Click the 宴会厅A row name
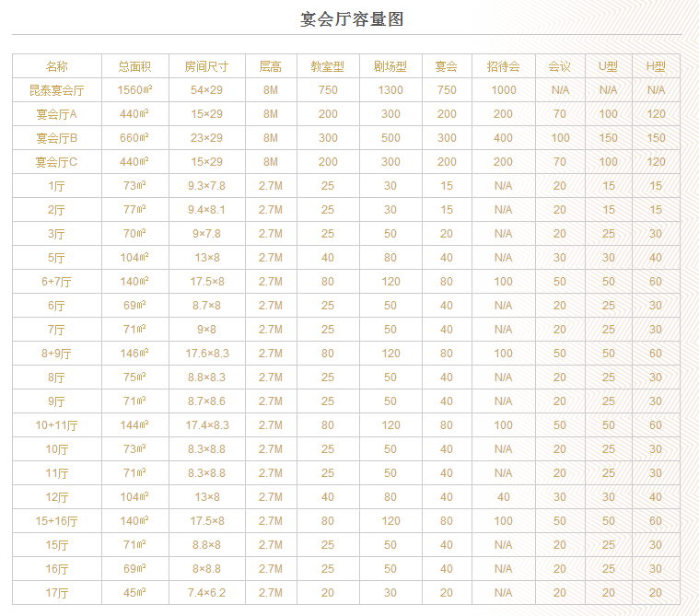The height and width of the screenshot is (616, 699). tap(56, 114)
